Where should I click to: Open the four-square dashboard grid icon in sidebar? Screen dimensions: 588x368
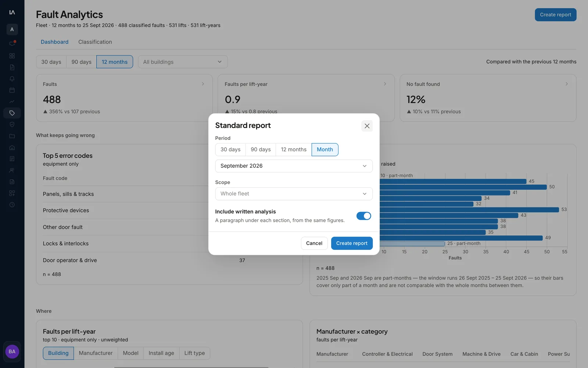[x=12, y=56]
